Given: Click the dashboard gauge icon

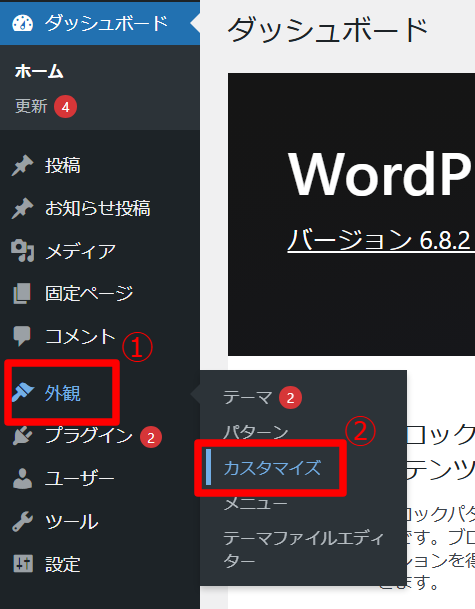Looking at the screenshot, I should click(x=23, y=23).
